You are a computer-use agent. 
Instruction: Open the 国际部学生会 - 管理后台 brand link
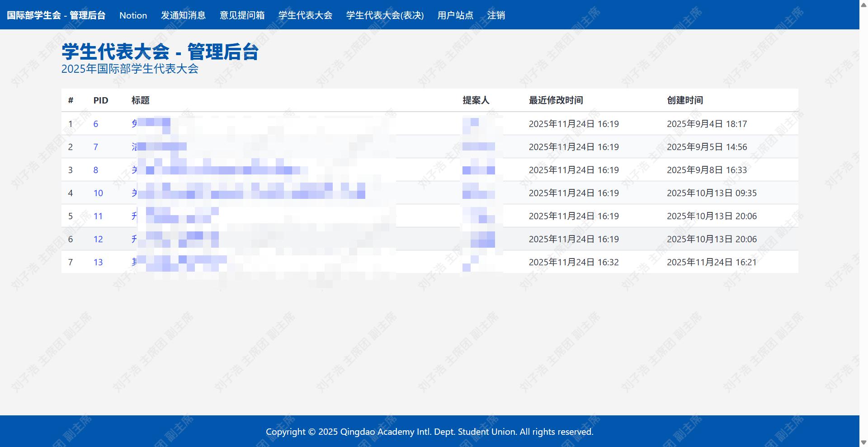pos(56,15)
